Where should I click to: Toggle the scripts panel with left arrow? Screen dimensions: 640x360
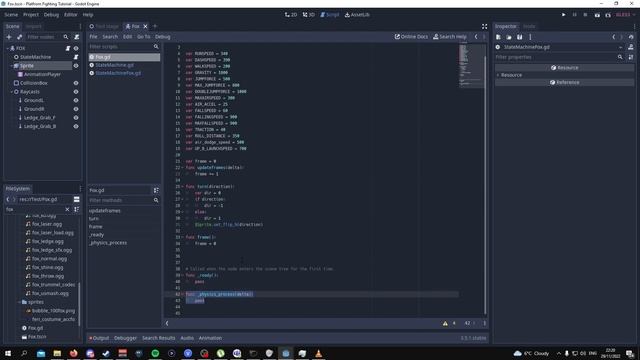coord(167,323)
